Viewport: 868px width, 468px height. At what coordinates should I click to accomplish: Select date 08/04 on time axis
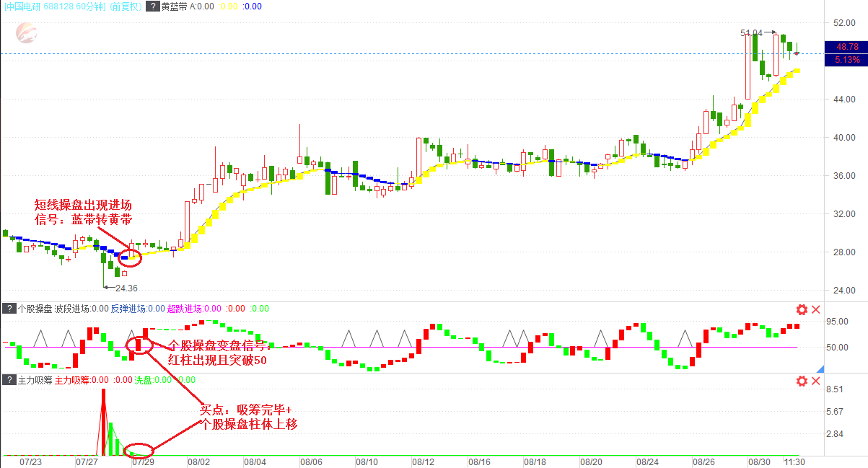coord(255,462)
